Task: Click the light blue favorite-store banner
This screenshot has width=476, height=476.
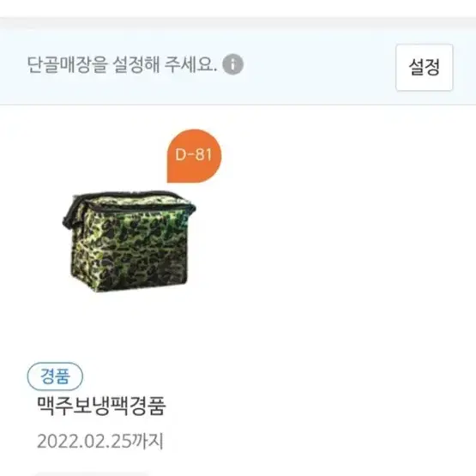Action: point(238,67)
